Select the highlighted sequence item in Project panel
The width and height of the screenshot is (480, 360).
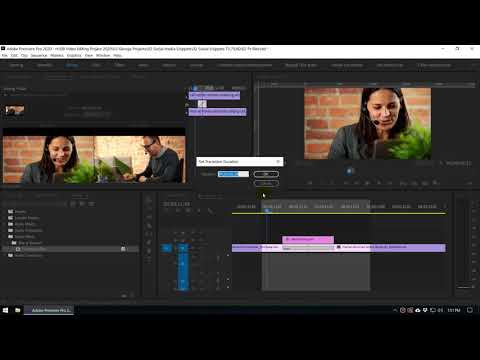pyautogui.click(x=70, y=249)
